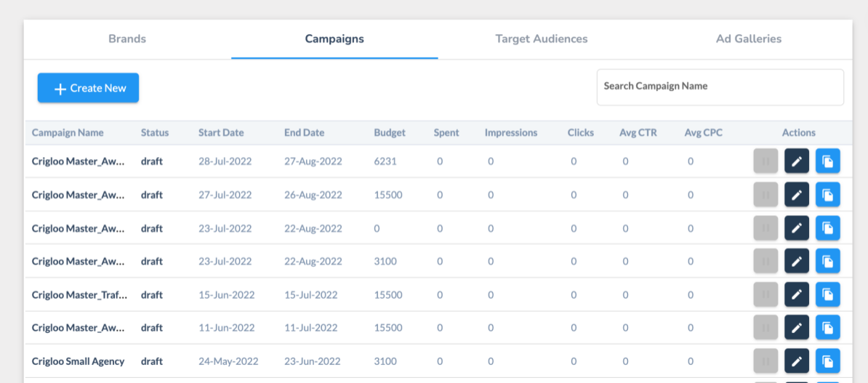Click the 24-May-2022 start date
The image size is (868, 383).
tap(228, 361)
